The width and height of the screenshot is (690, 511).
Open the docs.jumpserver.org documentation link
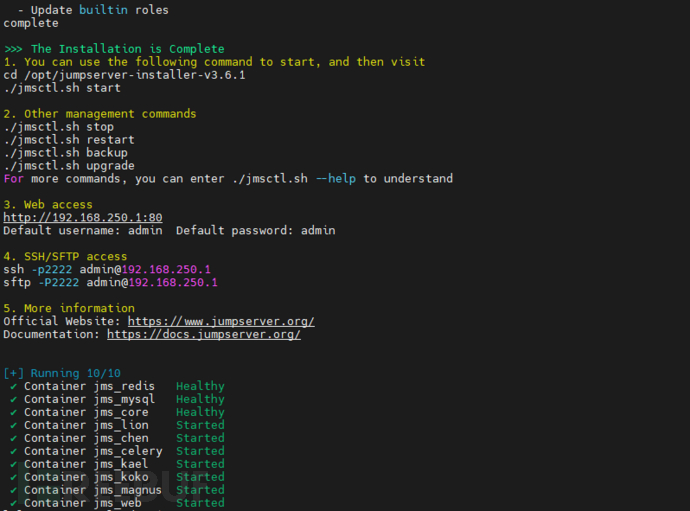coord(204,334)
